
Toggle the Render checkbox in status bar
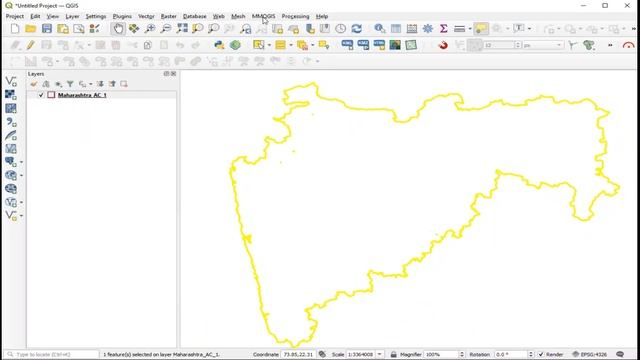click(x=541, y=354)
